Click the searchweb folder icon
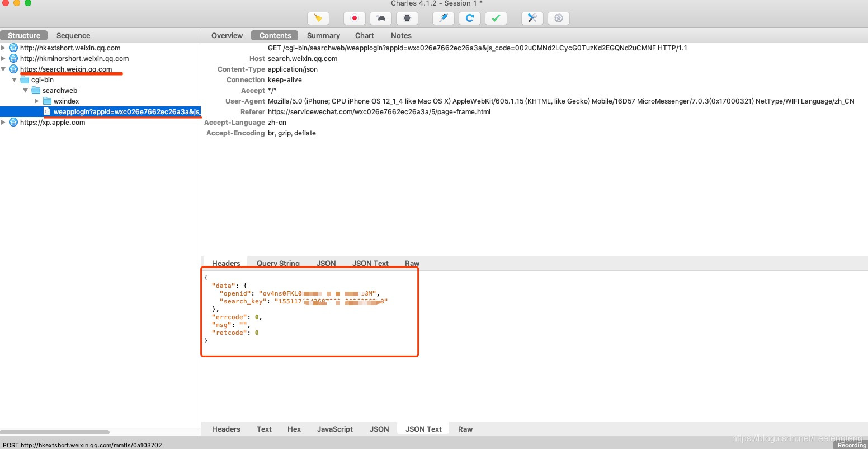 (36, 90)
